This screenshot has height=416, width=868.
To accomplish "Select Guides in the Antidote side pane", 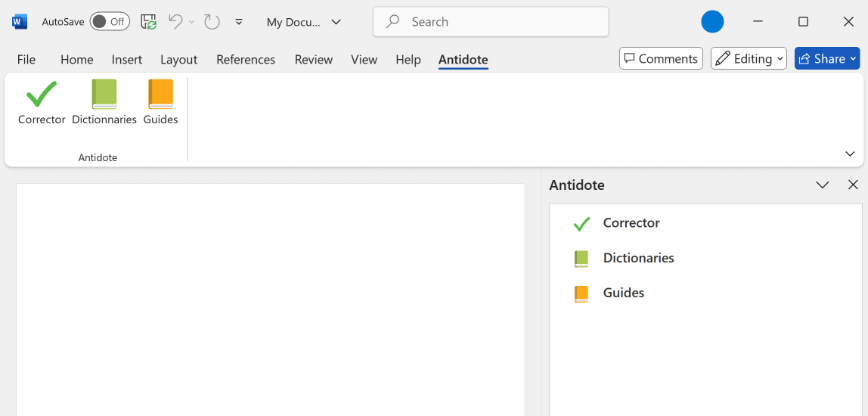I will coord(623,293).
